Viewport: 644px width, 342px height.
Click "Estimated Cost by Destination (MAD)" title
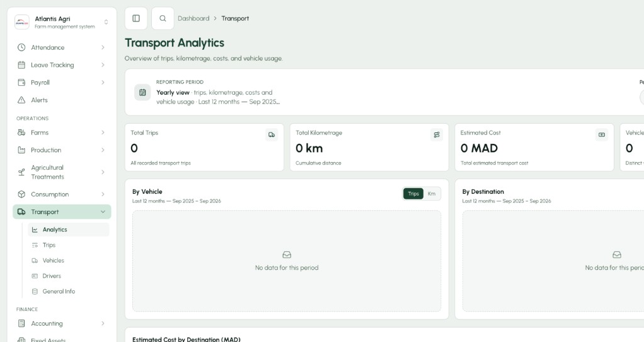[x=187, y=339]
